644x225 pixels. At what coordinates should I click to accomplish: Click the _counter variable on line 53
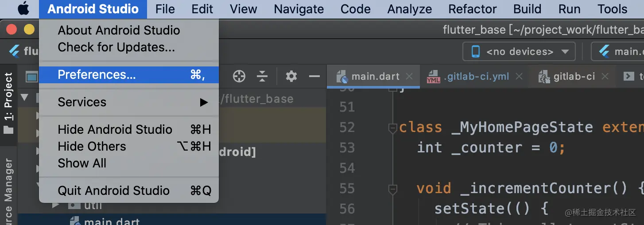coord(487,147)
